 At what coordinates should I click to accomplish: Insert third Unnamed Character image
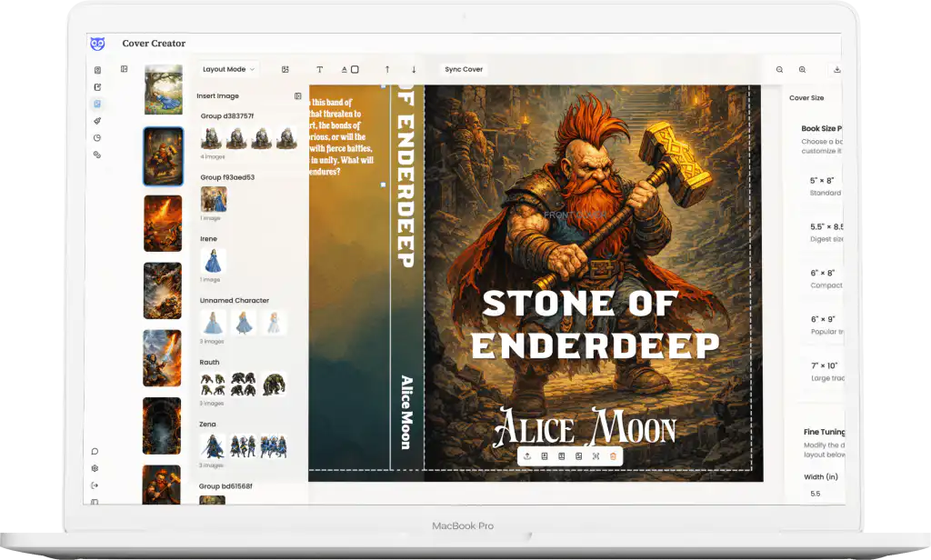(x=274, y=323)
